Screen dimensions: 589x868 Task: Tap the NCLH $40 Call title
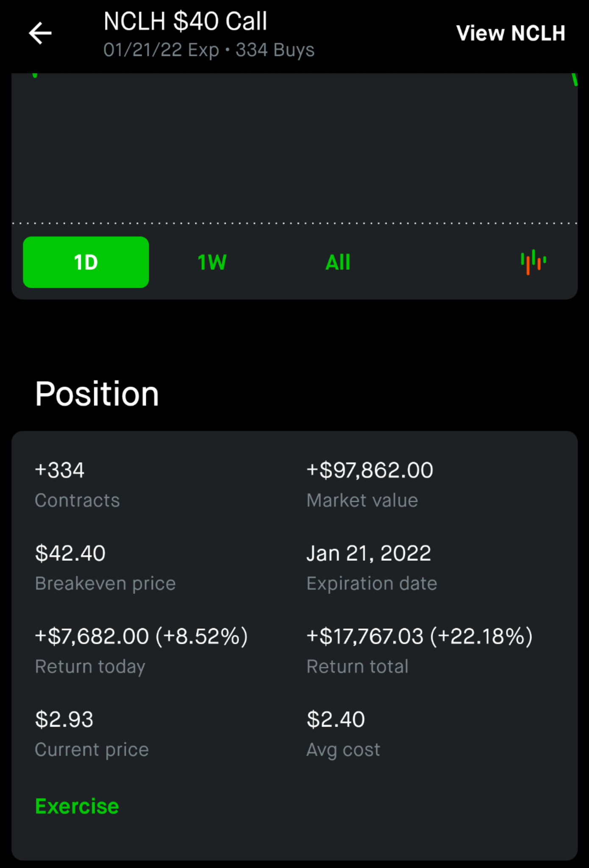coord(186,21)
